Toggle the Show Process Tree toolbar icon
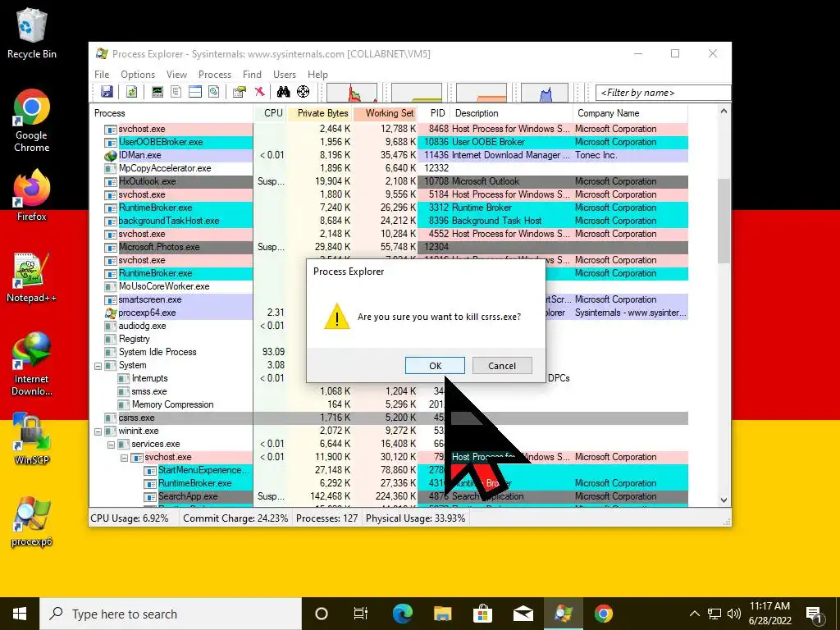This screenshot has height=630, width=840. [176, 92]
